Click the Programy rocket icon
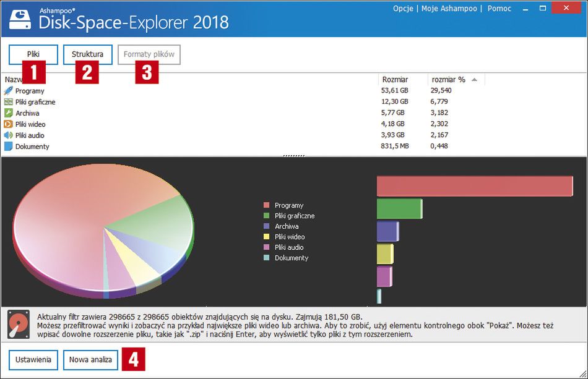This screenshot has width=588, height=379. click(x=8, y=91)
